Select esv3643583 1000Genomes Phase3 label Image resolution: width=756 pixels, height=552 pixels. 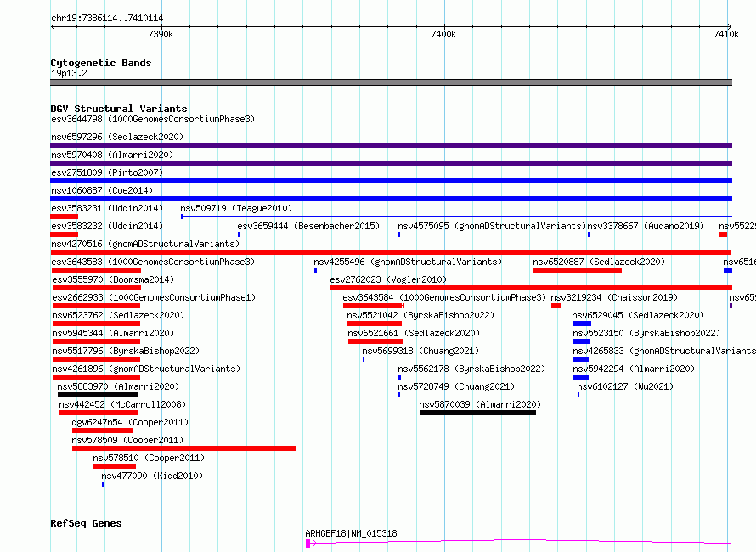[x=153, y=262]
